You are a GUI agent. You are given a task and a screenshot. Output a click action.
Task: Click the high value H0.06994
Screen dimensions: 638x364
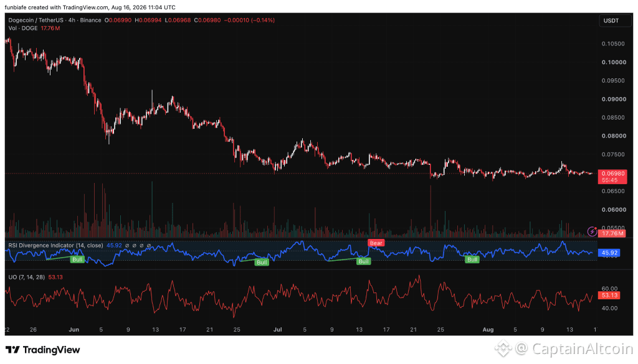click(x=148, y=21)
